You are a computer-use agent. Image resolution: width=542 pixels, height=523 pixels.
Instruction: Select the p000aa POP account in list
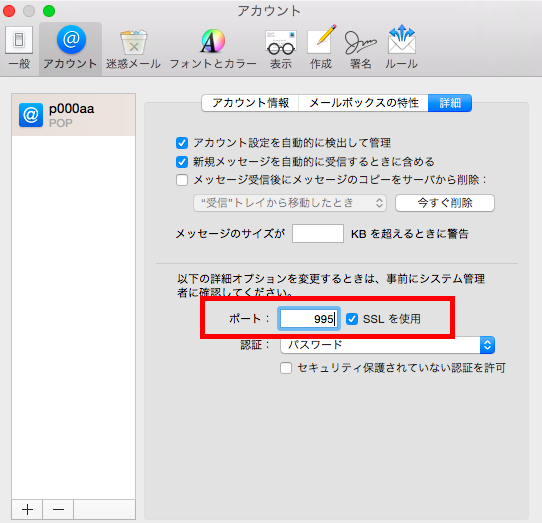tap(73, 115)
